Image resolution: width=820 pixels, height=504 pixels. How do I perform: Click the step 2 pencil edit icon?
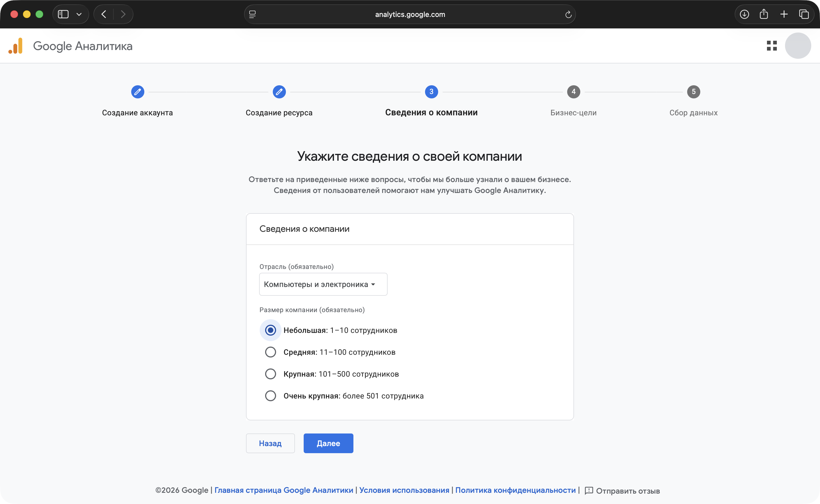279,92
